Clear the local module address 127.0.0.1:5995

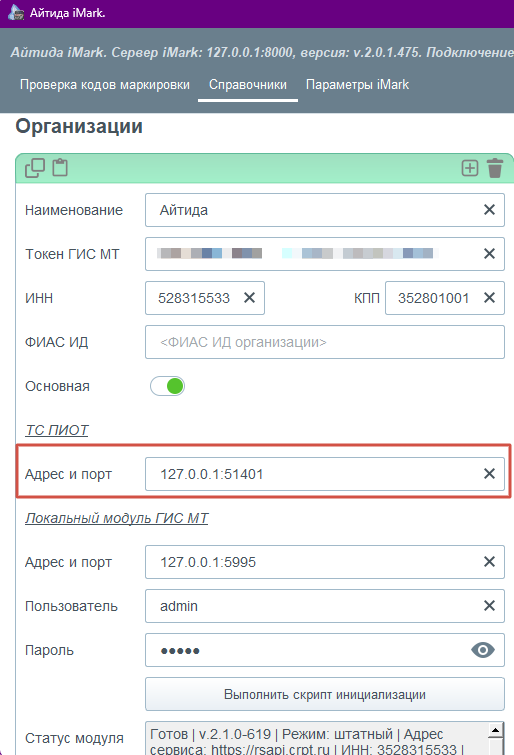point(489,562)
